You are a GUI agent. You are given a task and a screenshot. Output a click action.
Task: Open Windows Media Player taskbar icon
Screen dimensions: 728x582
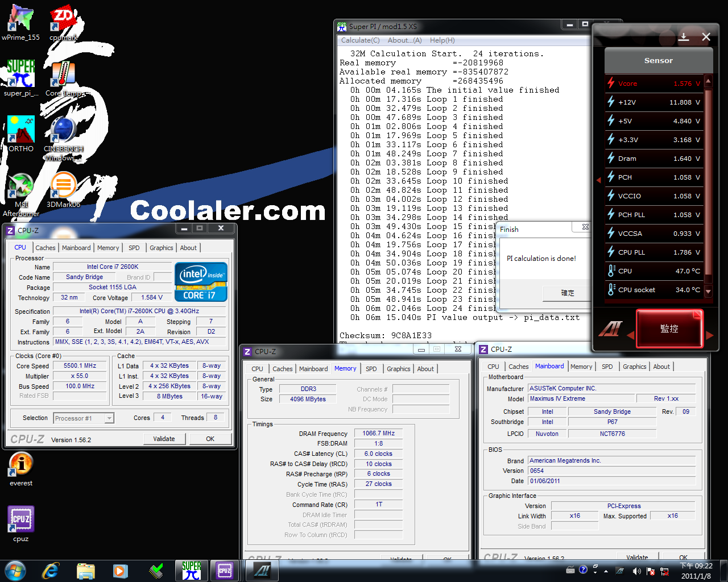120,570
